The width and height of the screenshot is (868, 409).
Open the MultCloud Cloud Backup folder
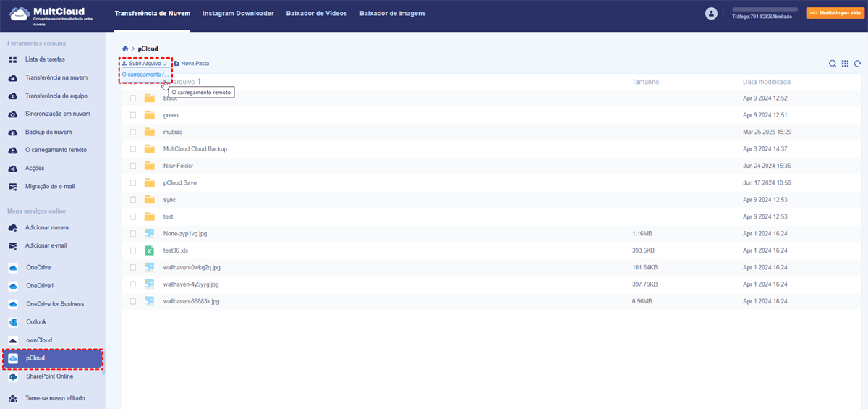[195, 149]
